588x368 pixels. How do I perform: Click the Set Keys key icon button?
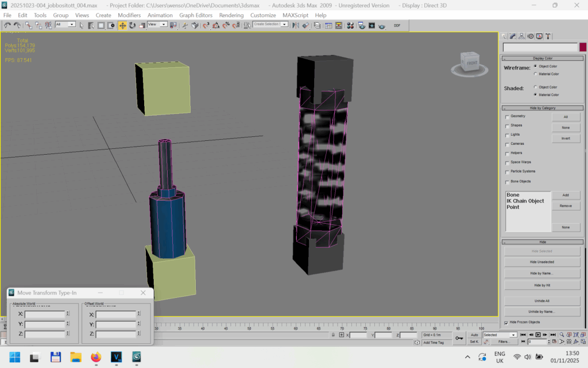[x=459, y=338]
